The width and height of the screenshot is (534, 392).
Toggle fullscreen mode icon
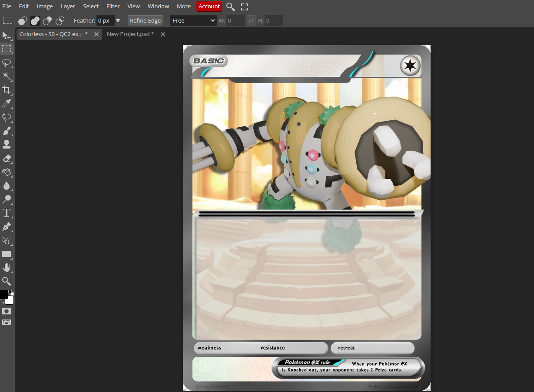coord(245,7)
